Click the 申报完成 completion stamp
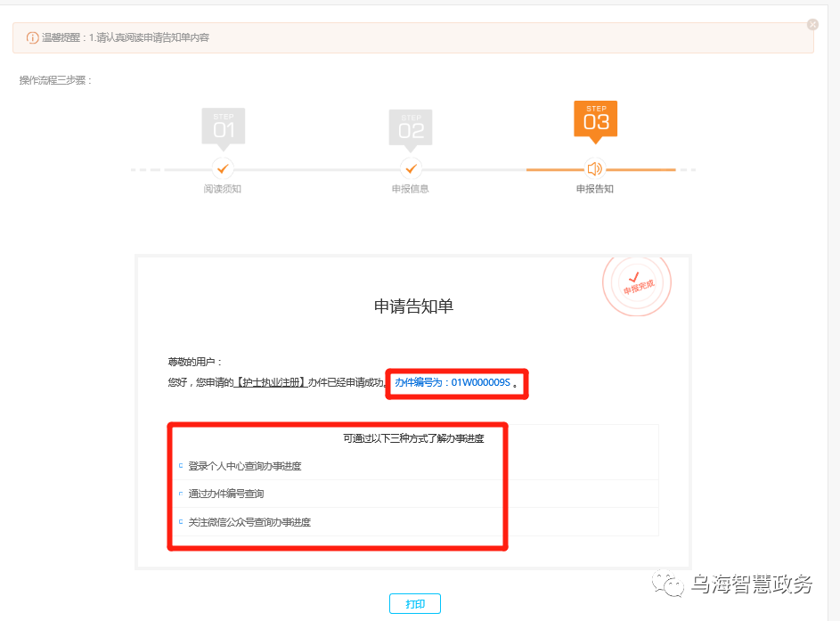The width and height of the screenshot is (840, 621). [x=636, y=282]
